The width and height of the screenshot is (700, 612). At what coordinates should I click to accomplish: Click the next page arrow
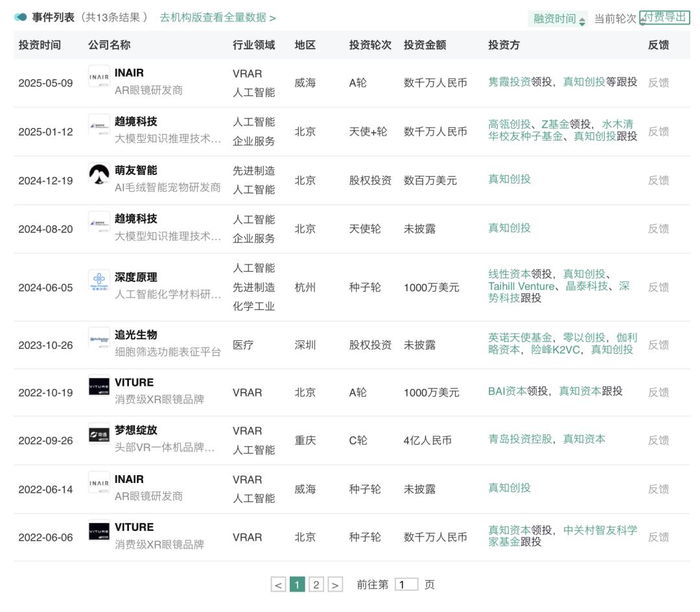click(335, 585)
